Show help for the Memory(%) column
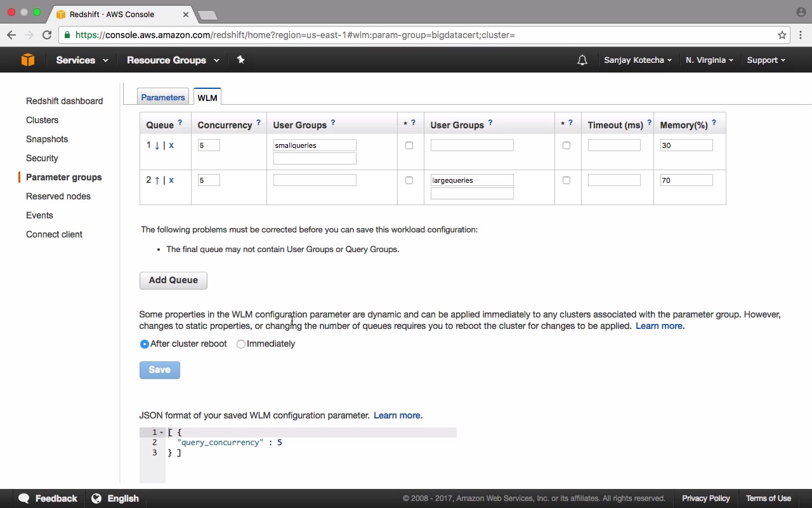Viewport: 812px width, 508px height. (714, 123)
